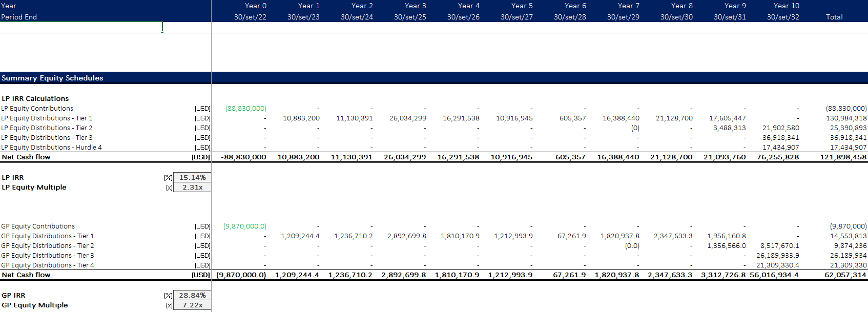868x312 pixels.
Task: Select LP Tier 2 value 3,488,313 in Year 9
Action: pos(730,128)
